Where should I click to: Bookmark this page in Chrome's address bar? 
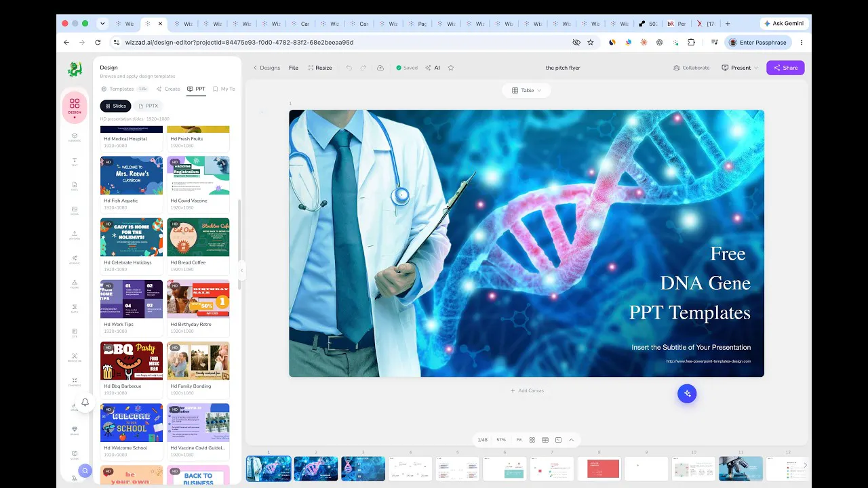pyautogui.click(x=591, y=42)
